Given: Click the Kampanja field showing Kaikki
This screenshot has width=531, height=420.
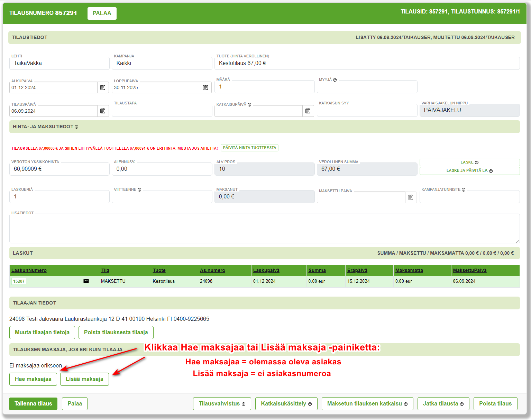Looking at the screenshot, I should (162, 63).
